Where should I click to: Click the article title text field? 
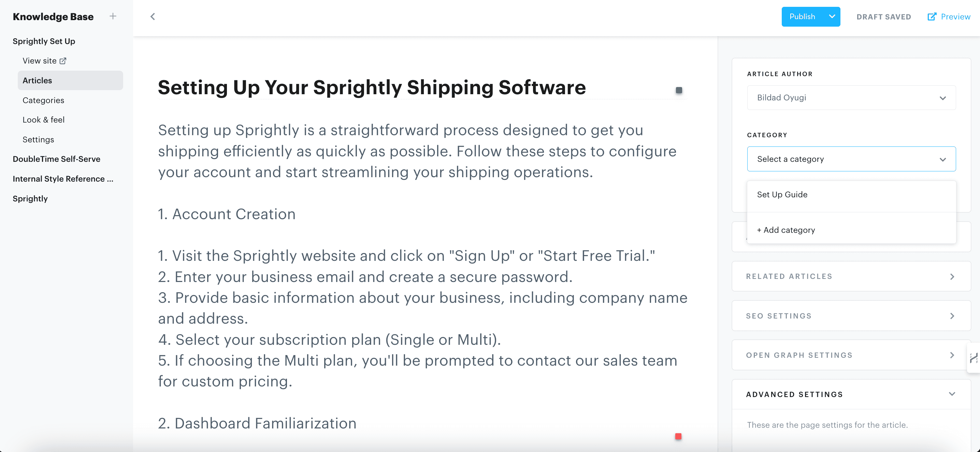(x=372, y=87)
